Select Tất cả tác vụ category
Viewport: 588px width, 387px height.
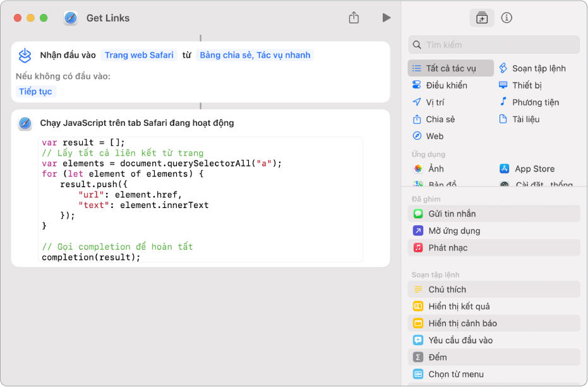(x=451, y=68)
